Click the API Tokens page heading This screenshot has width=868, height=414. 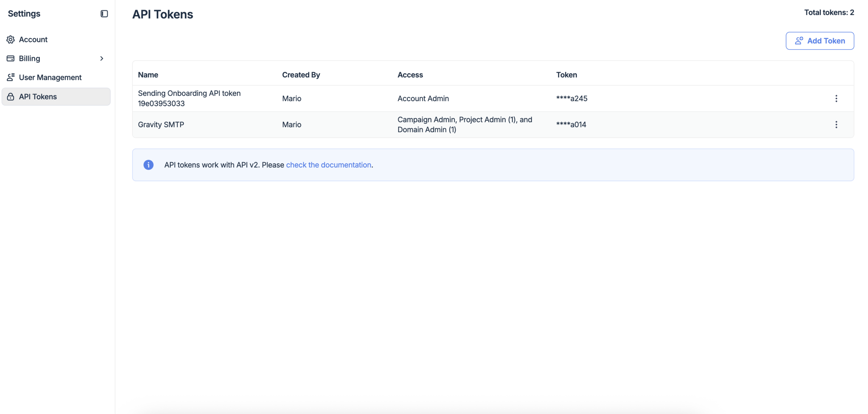pos(162,14)
